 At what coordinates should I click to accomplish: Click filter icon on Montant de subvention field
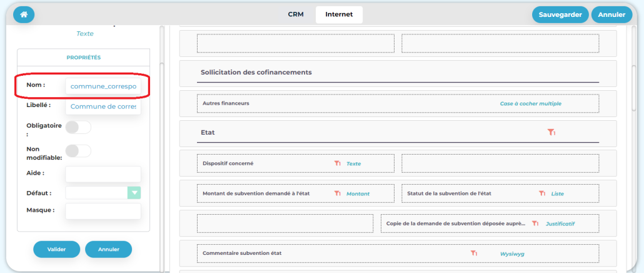pyautogui.click(x=338, y=193)
